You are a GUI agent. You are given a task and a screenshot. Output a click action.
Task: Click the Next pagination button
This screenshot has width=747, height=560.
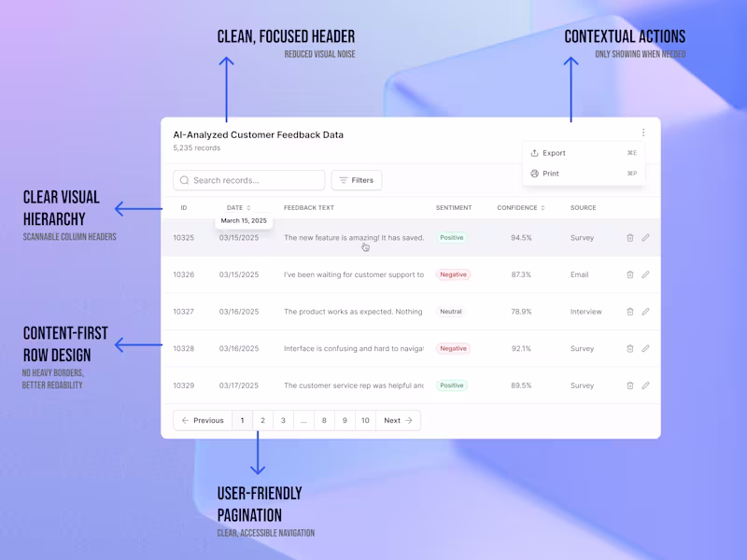tap(398, 420)
